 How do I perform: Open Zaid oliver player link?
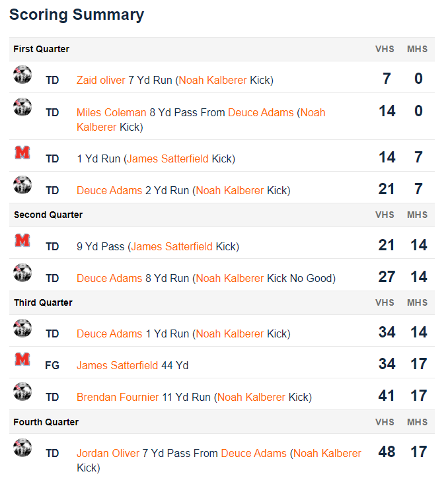(x=100, y=81)
